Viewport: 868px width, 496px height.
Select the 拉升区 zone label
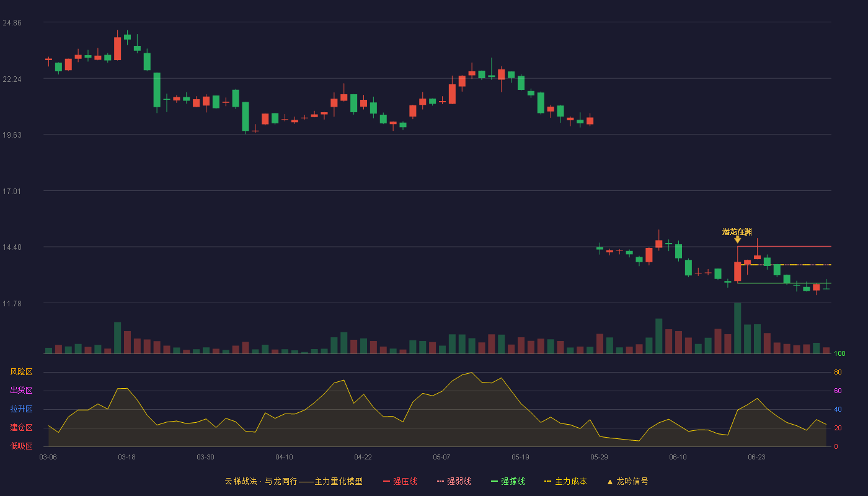pos(21,409)
